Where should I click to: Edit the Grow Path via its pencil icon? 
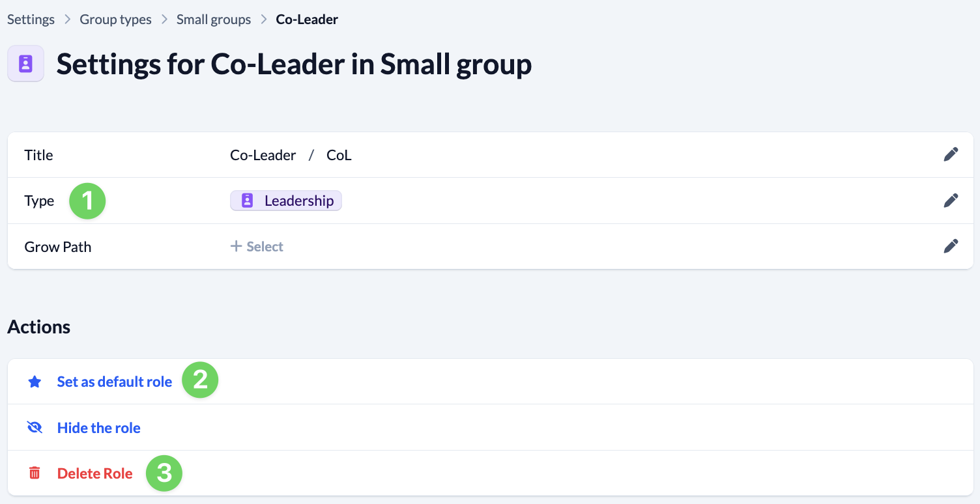tap(951, 245)
